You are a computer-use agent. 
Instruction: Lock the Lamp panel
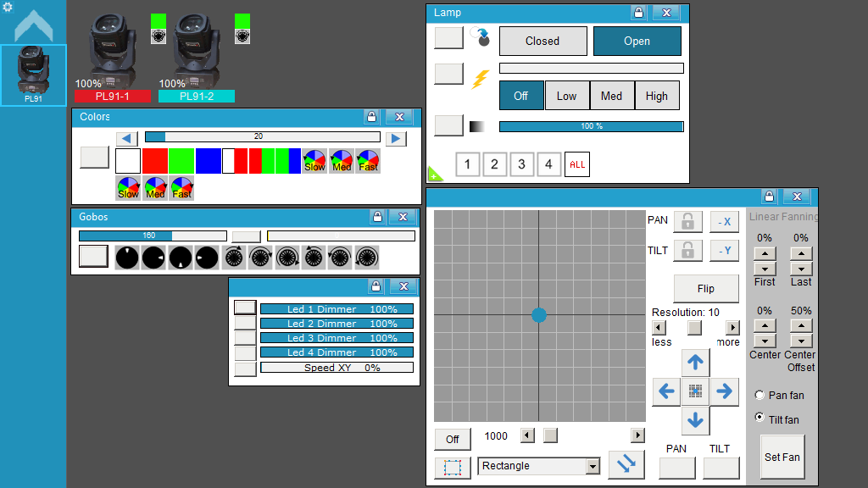[x=638, y=12]
